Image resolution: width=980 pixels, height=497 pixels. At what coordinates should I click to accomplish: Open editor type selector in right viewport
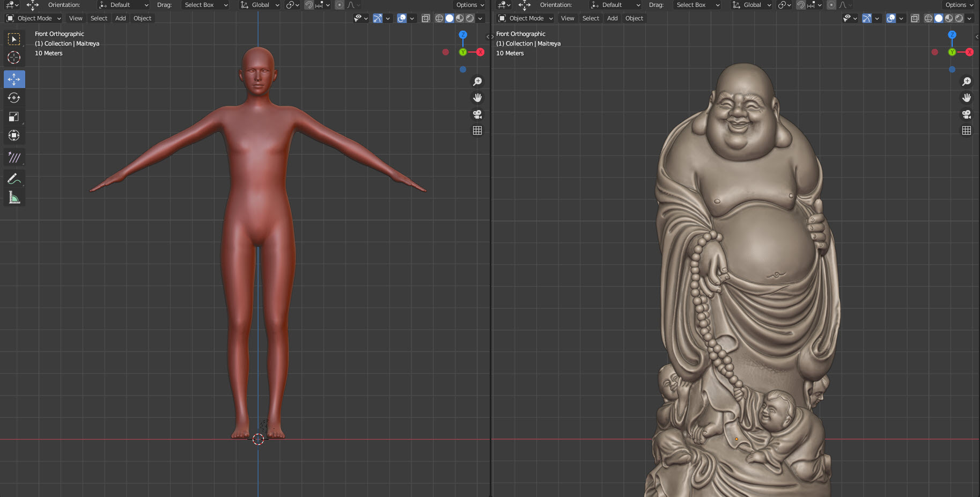(504, 5)
